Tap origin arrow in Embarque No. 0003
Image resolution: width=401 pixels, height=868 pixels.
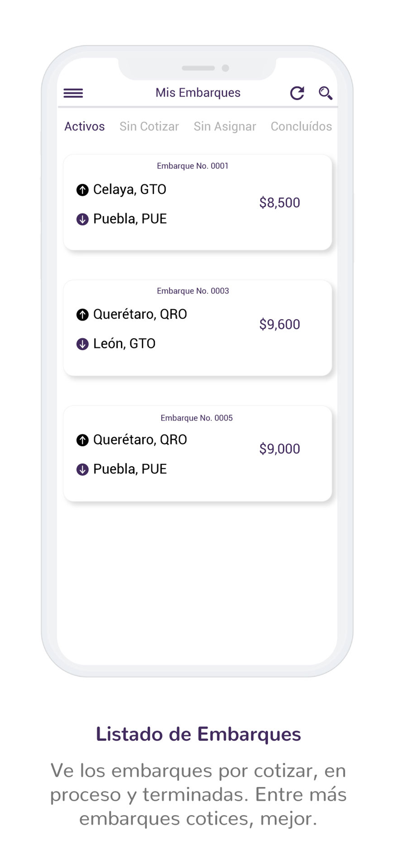[x=82, y=315]
